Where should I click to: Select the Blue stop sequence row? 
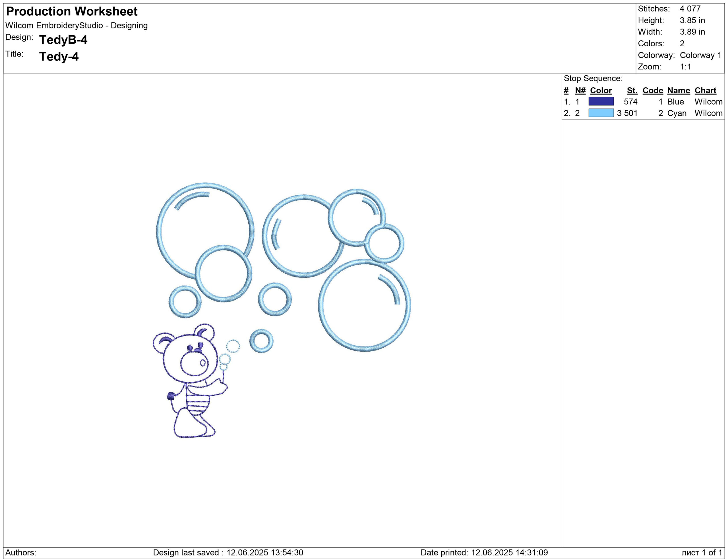[642, 101]
